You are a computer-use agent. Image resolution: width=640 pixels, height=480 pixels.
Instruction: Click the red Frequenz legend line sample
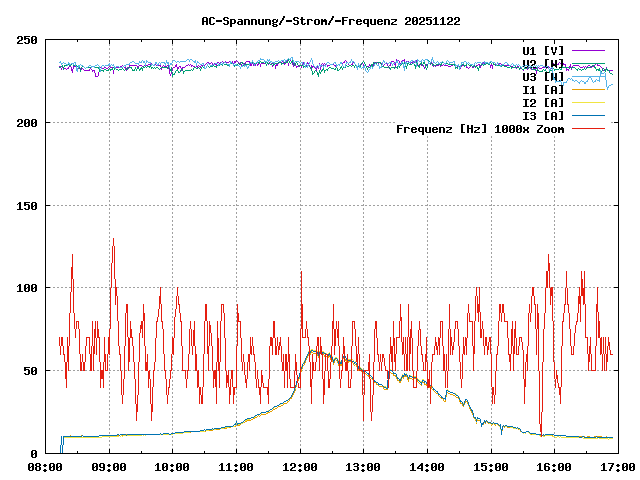click(589, 128)
